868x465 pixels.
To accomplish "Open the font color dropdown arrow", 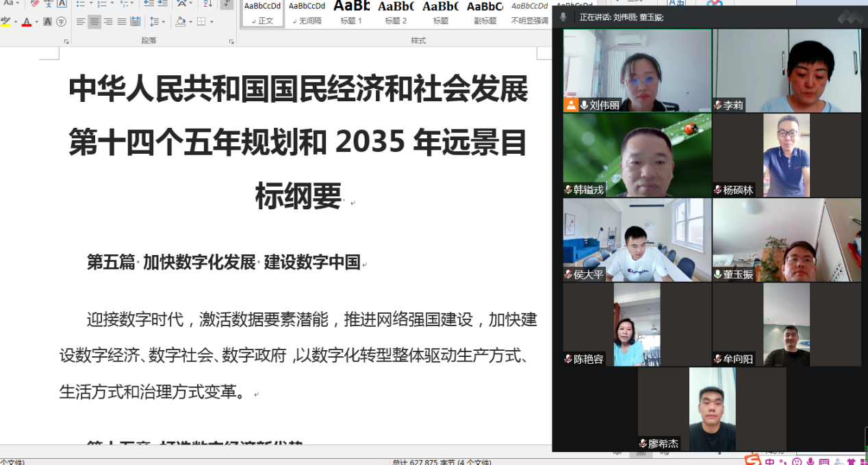I will 36,22.
